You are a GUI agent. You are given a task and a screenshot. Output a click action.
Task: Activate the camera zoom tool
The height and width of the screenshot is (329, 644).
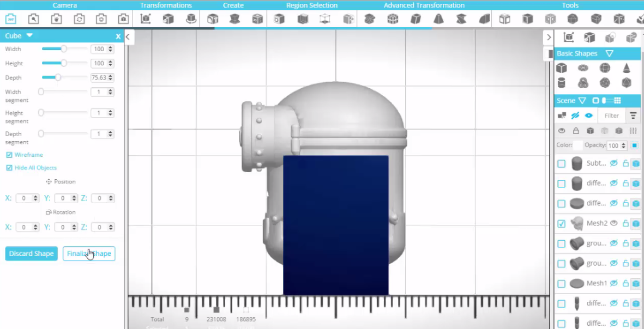(33, 19)
